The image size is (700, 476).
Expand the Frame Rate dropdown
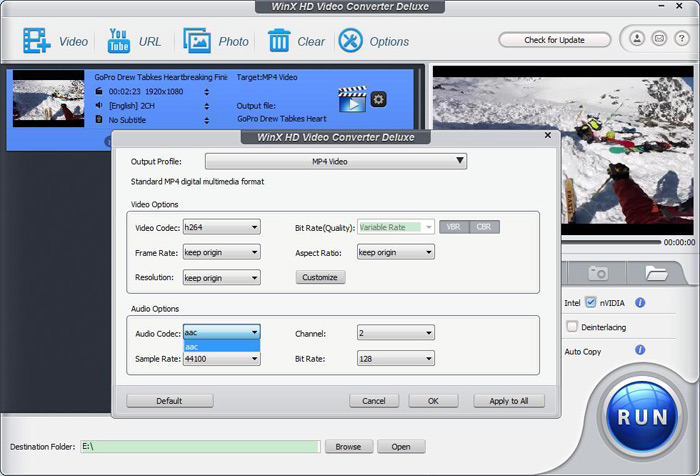(x=221, y=252)
